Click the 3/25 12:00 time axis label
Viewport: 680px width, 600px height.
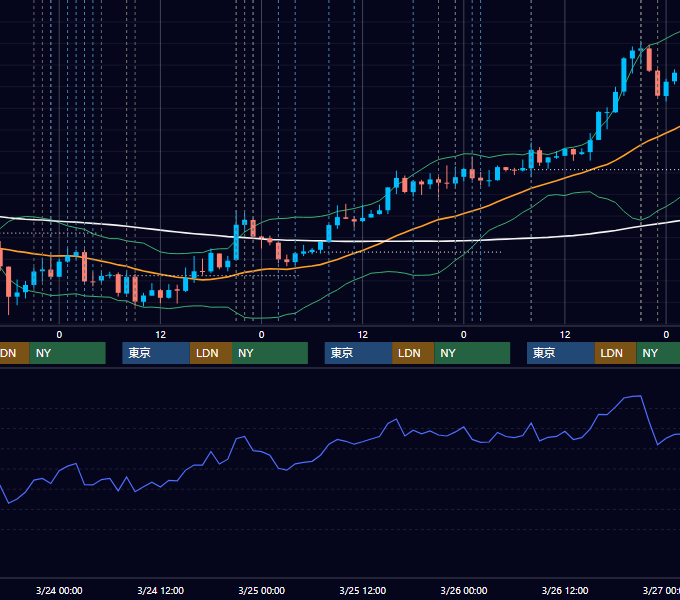[363, 590]
